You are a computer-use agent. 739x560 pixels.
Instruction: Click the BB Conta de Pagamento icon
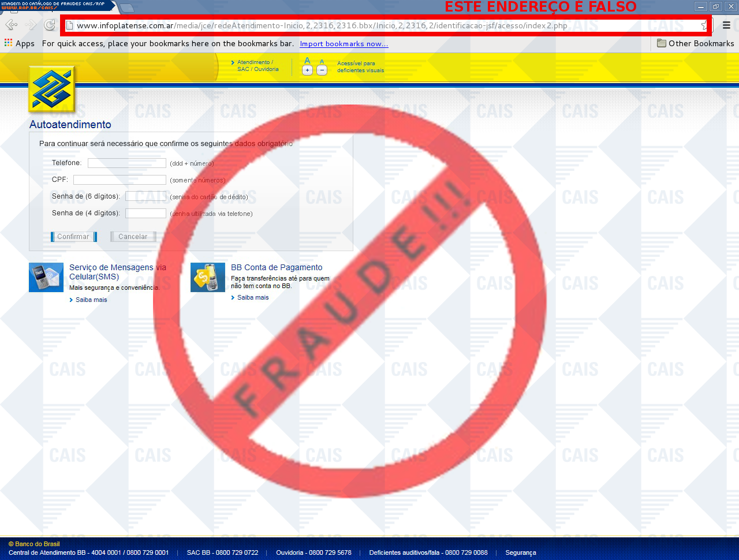208,278
